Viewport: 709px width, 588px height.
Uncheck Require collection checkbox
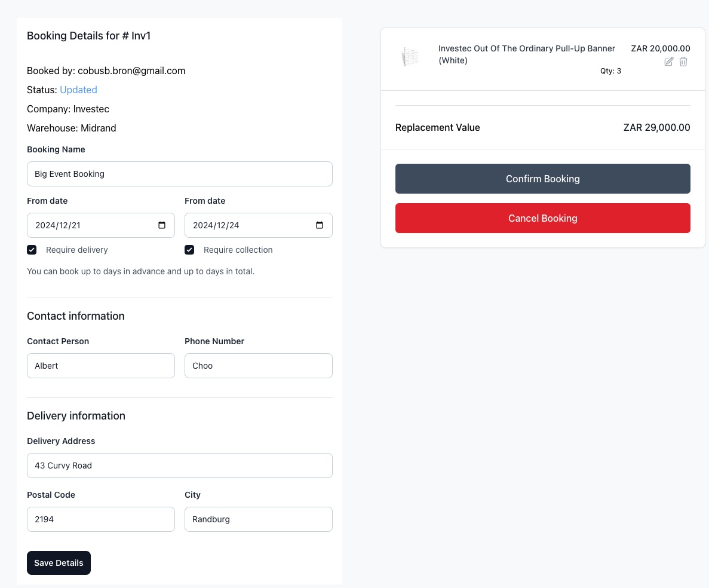coord(189,250)
